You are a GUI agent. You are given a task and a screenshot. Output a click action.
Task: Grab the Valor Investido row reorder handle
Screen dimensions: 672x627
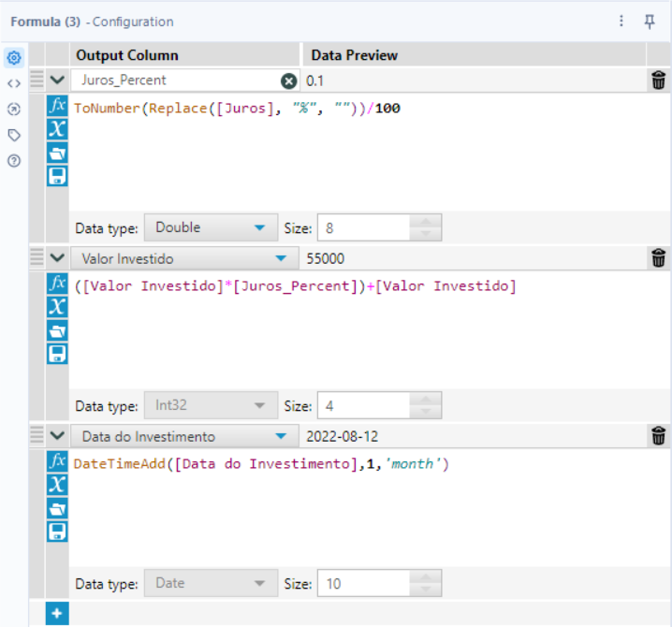point(37,257)
